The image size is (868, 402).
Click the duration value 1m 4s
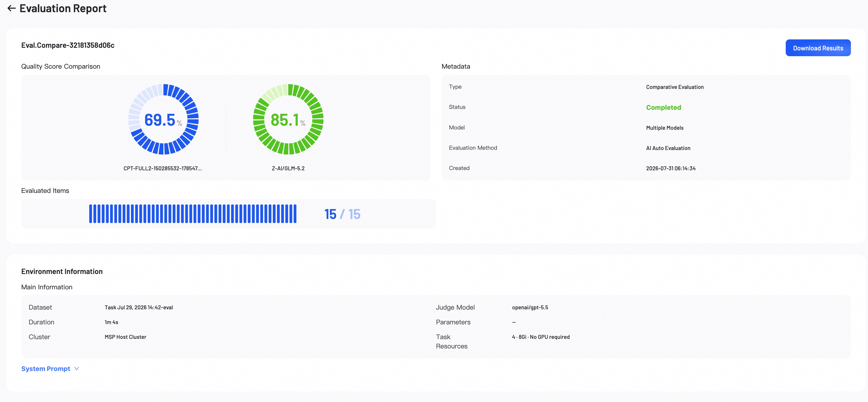[112, 322]
